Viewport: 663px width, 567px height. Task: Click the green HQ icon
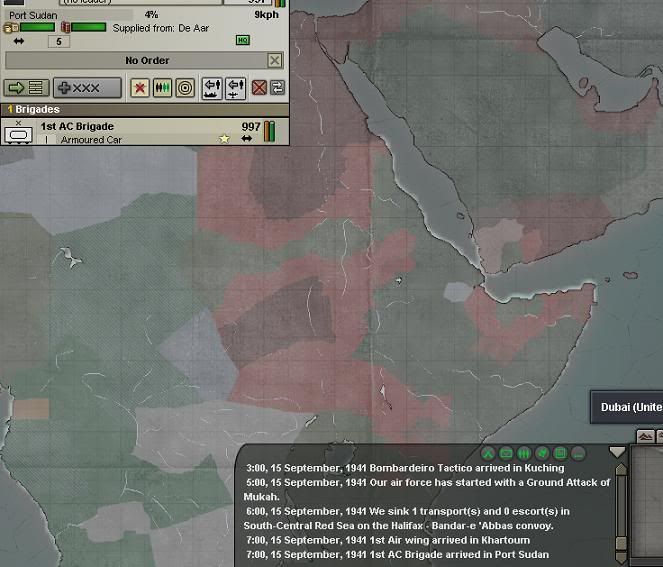243,40
